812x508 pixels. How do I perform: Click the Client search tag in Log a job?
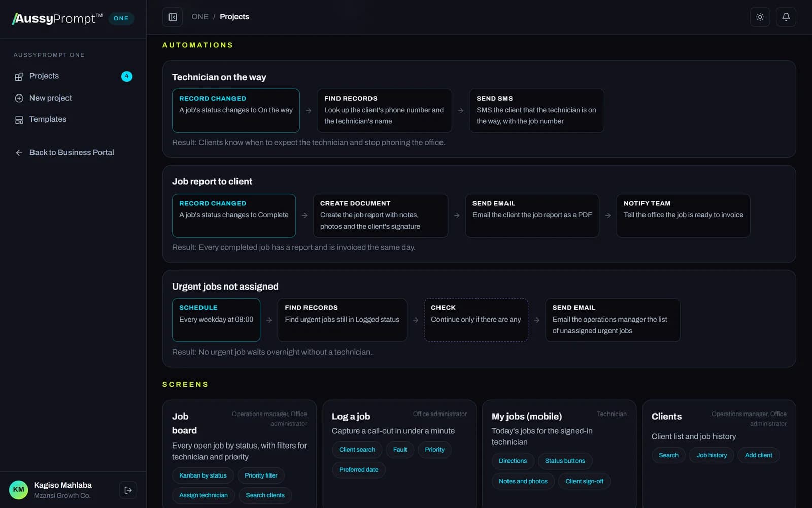[357, 450]
